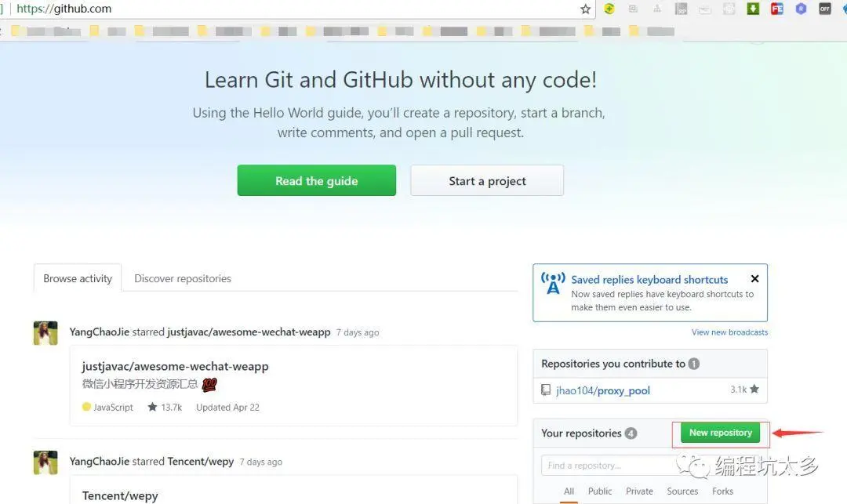Screen dimensions: 847x504
Task: Select the Public repositories filter tab
Action: point(600,491)
